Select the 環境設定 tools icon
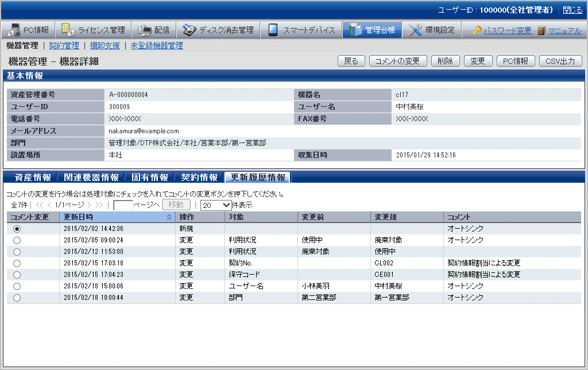588x370 pixels. (415, 30)
